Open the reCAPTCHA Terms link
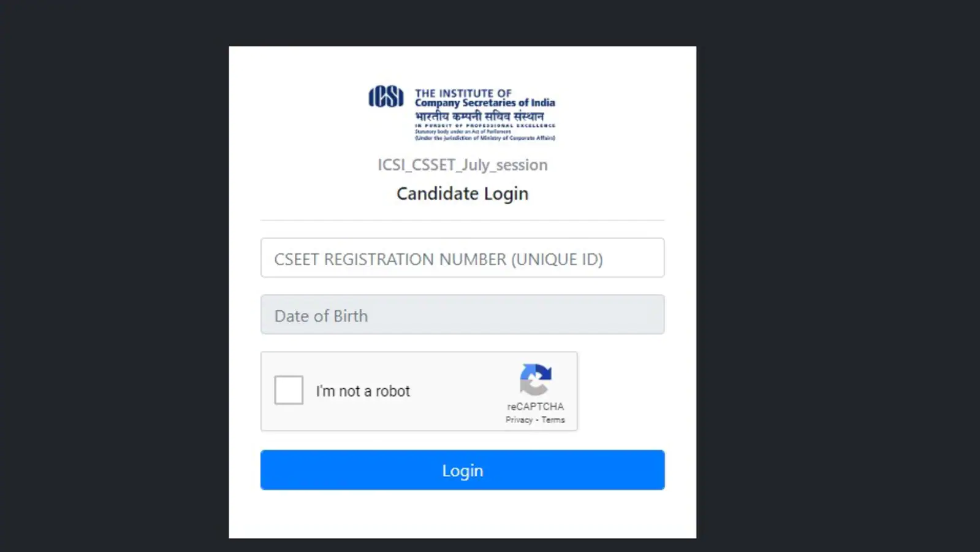 point(553,420)
